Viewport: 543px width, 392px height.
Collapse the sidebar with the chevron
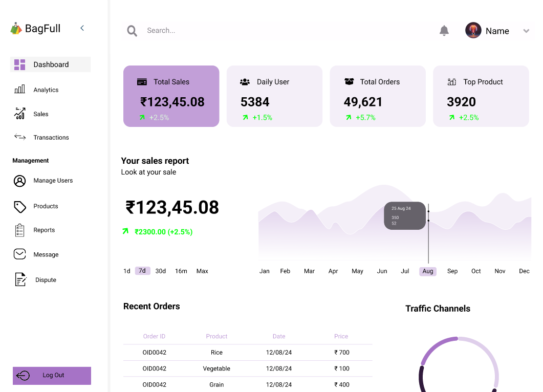tap(82, 28)
